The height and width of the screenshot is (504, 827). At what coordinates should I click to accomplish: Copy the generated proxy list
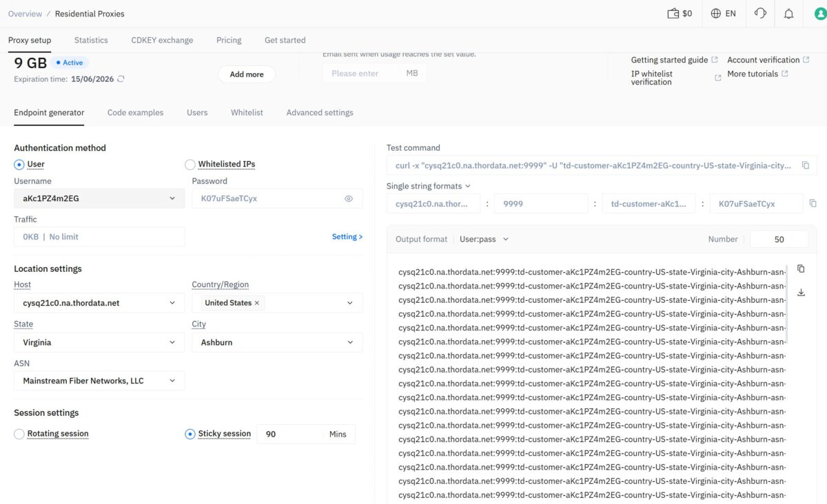[801, 269]
